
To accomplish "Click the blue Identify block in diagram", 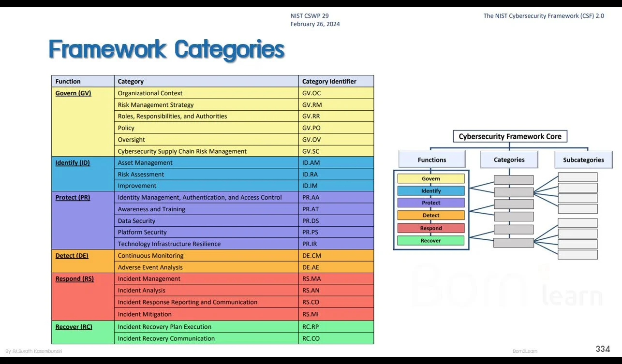I will pyautogui.click(x=431, y=190).
